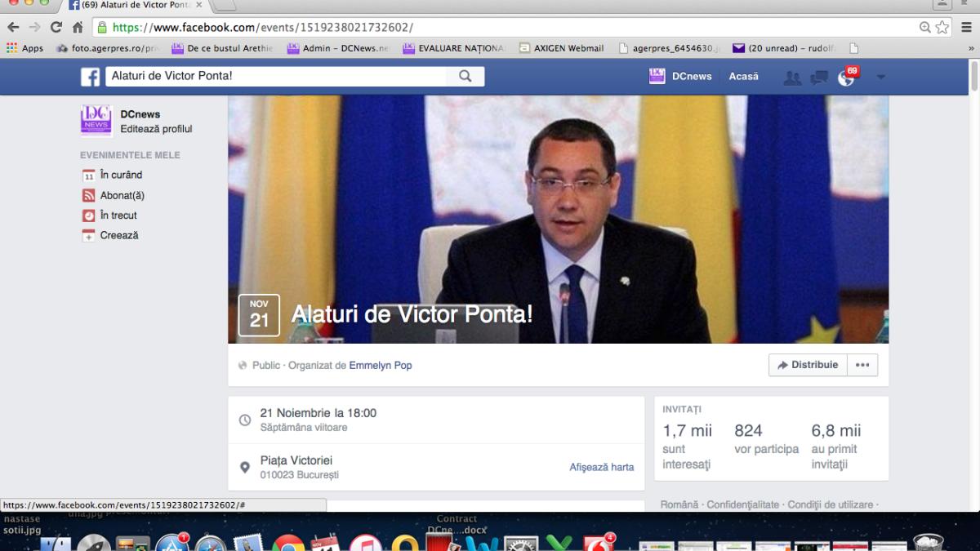Open Chrome menu hamburger icon
The image size is (980, 551).
coord(965,27)
